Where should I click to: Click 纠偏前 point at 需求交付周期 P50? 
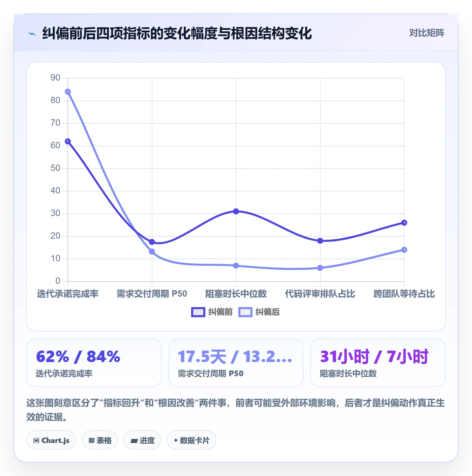coord(152,242)
